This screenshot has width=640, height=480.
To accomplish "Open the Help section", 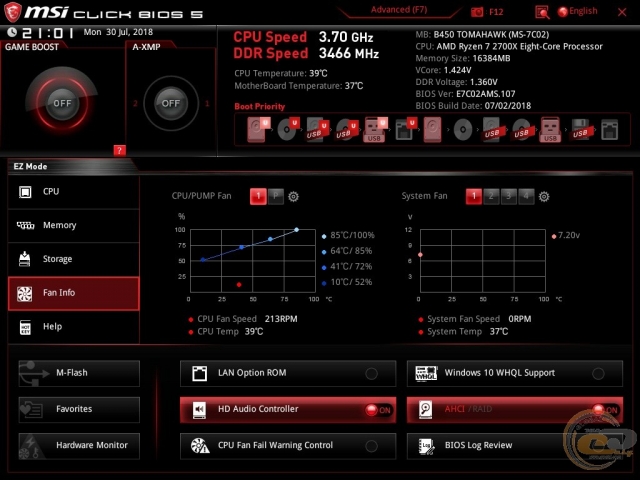I will pos(73,327).
